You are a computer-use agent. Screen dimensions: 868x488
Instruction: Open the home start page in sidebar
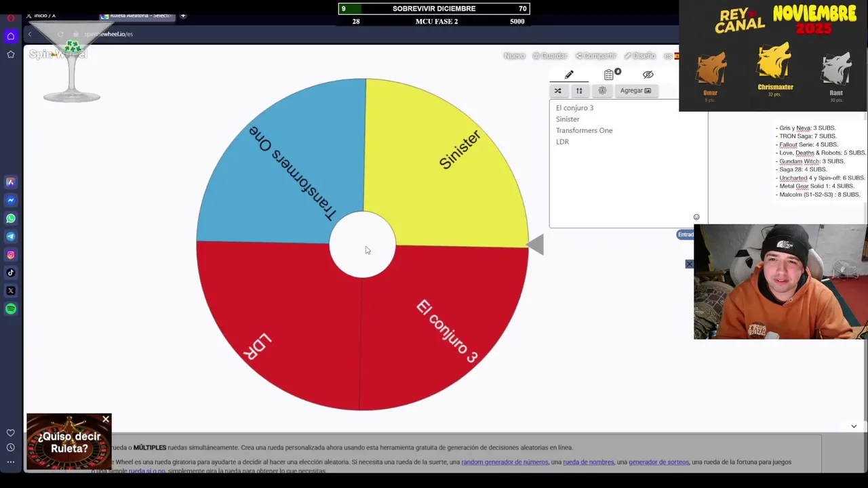click(x=11, y=36)
